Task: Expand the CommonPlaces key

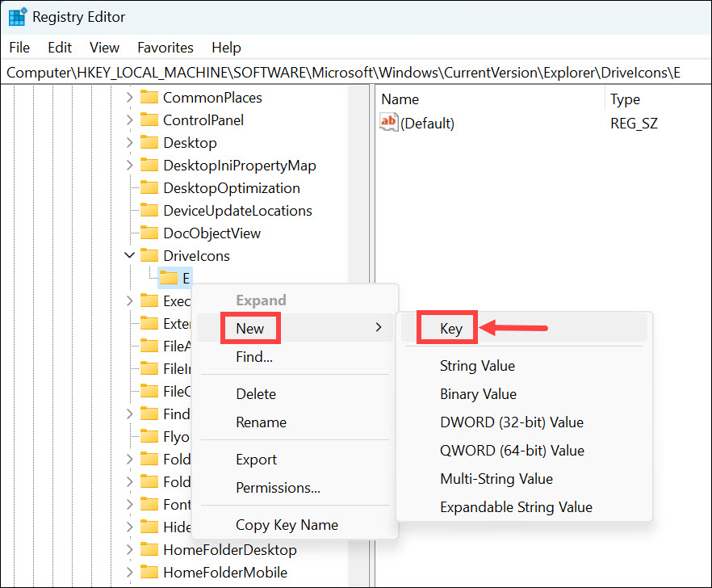Action: [129, 97]
